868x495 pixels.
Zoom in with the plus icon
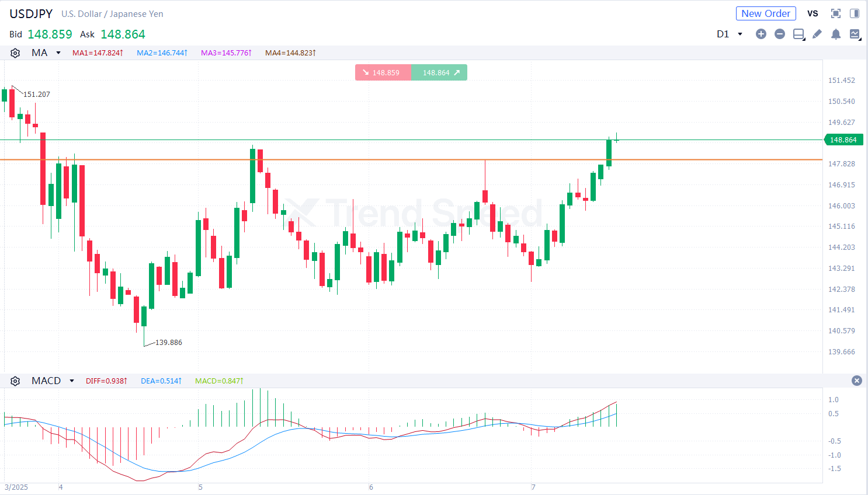point(761,34)
